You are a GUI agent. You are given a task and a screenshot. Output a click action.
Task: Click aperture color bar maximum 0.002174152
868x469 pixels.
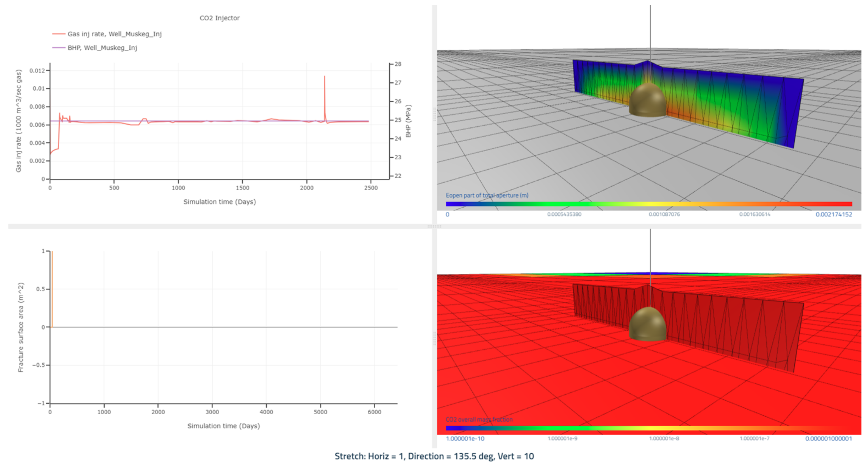(833, 214)
